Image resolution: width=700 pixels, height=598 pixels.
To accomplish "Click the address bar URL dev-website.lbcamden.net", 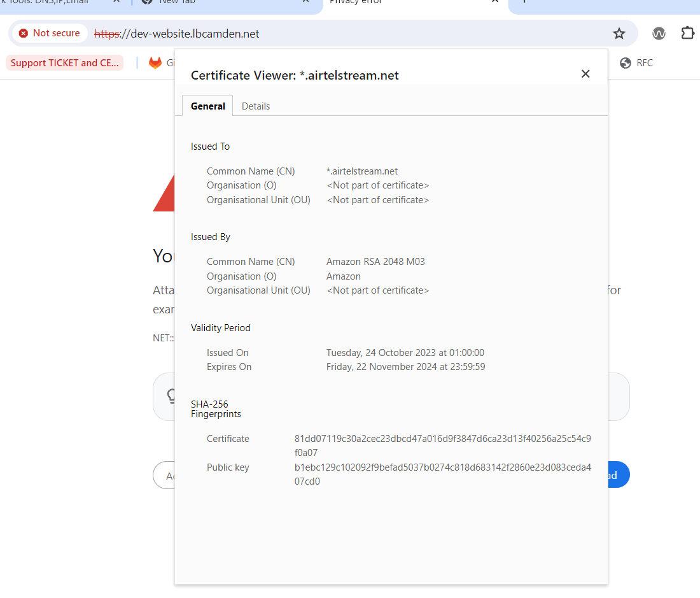I will pos(176,34).
